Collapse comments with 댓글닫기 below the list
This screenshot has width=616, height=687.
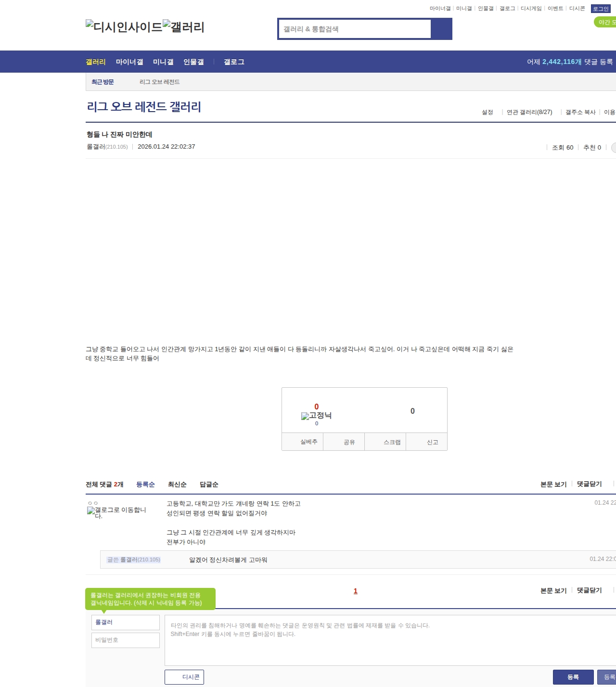point(590,590)
